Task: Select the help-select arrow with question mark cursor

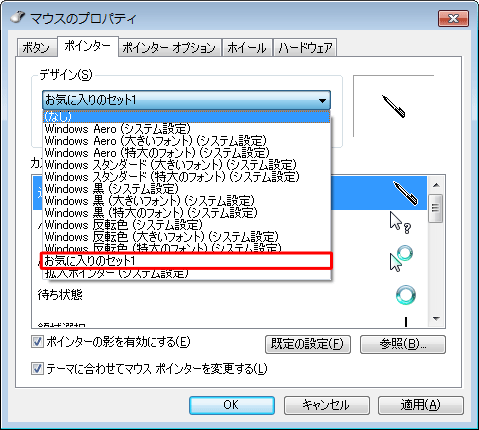Action: click(x=400, y=222)
